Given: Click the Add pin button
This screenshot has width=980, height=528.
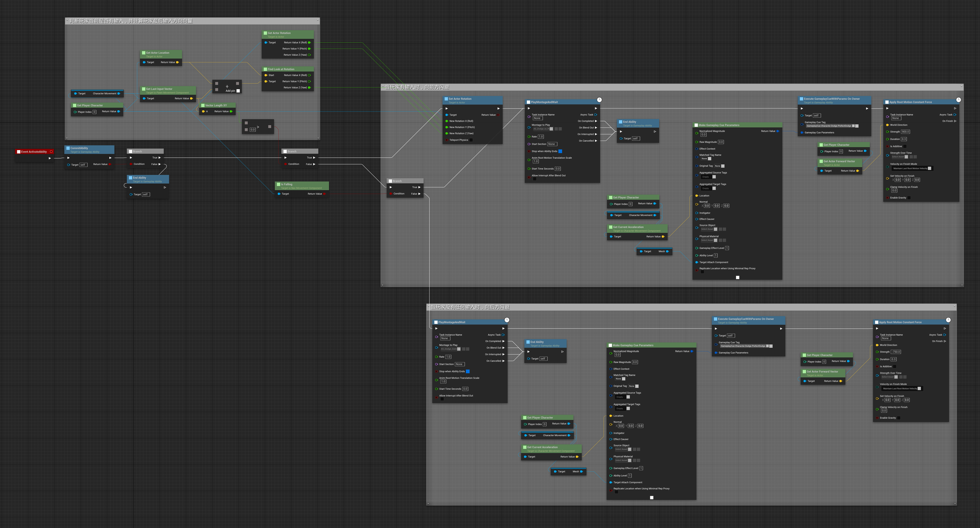Looking at the screenshot, I should tap(238, 91).
